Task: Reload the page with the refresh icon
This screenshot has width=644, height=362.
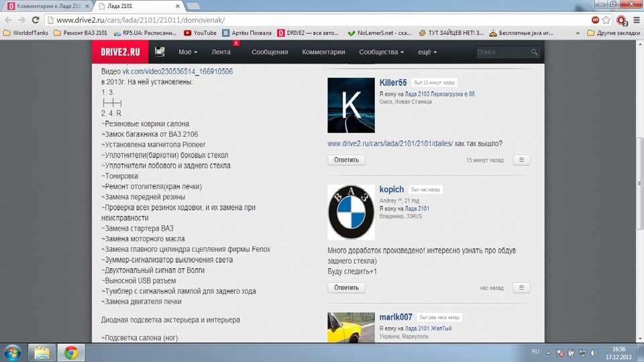Action: 36,19
